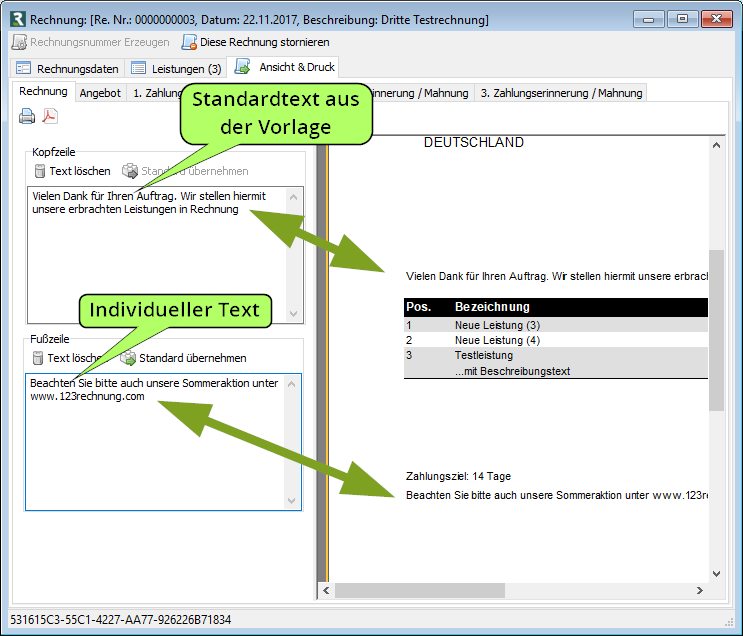Click the Zahlungsziel: 14 Tage text

coord(458,476)
